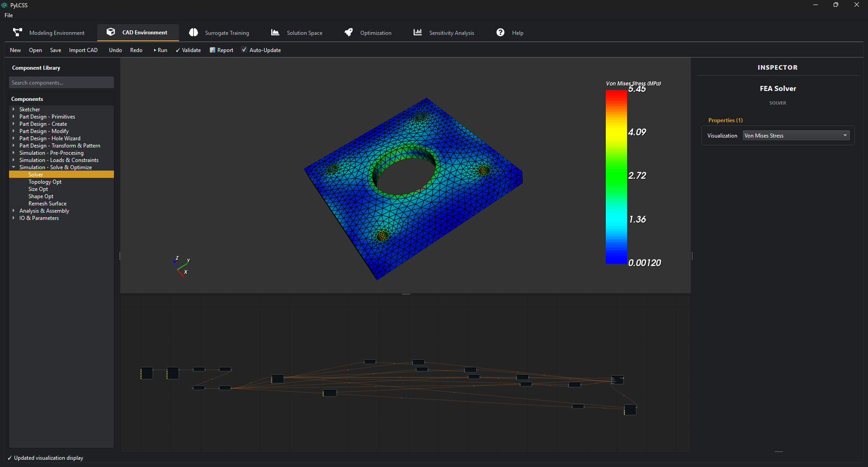Click the Modeling Environment tab icon
The image size is (868, 467).
18,33
